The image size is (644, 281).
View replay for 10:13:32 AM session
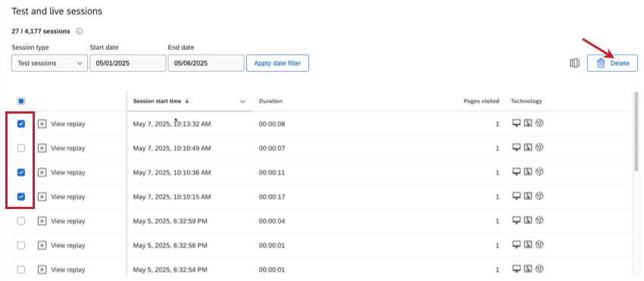tap(61, 123)
